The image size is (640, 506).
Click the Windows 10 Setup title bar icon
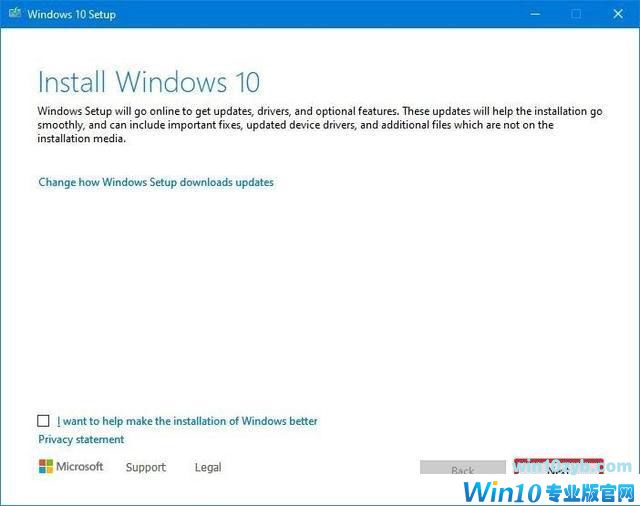pos(15,13)
